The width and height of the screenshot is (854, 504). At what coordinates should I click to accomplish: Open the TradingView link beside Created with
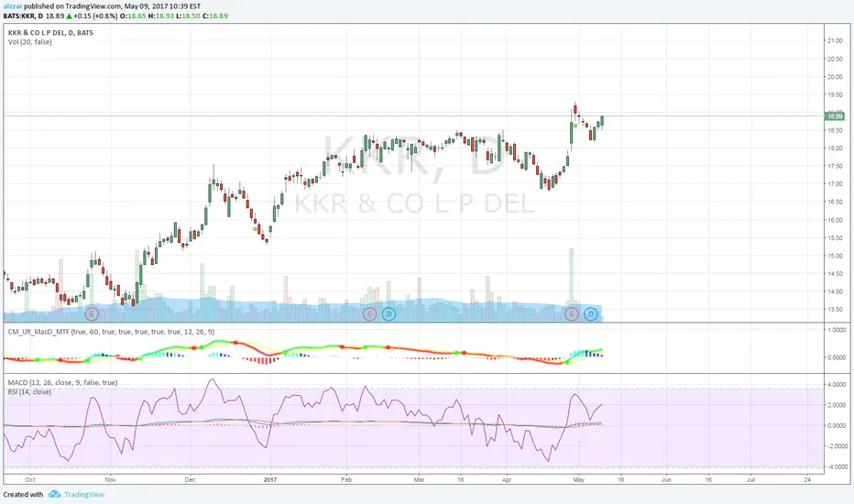click(84, 494)
